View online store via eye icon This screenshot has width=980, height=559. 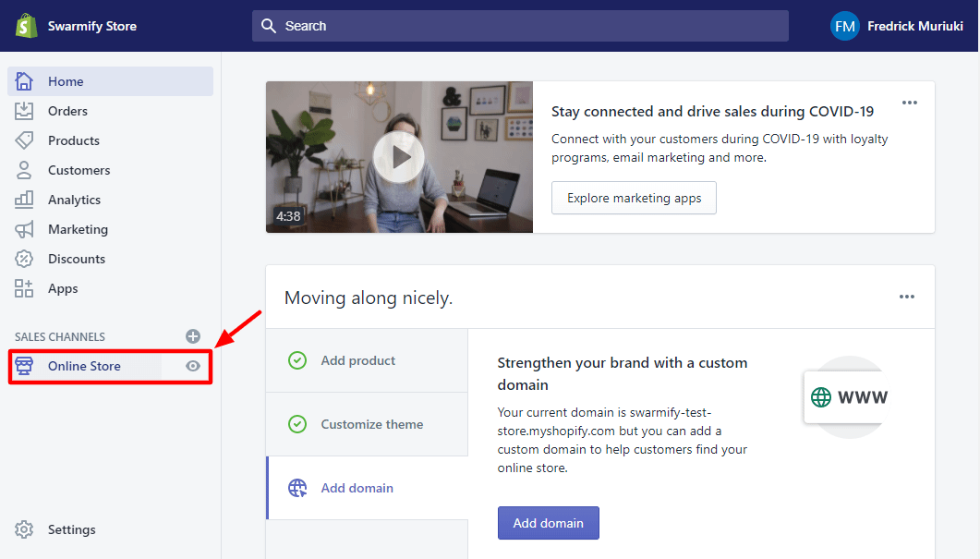click(193, 366)
